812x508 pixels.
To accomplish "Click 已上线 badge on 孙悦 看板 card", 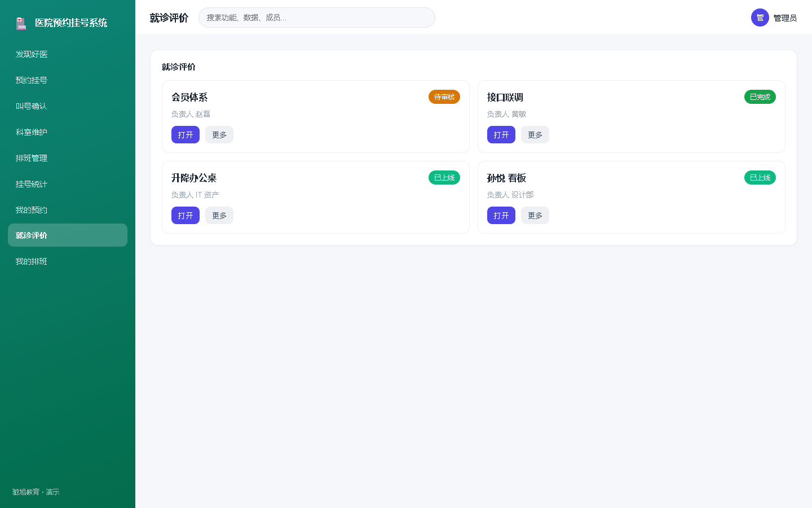I will (x=760, y=178).
